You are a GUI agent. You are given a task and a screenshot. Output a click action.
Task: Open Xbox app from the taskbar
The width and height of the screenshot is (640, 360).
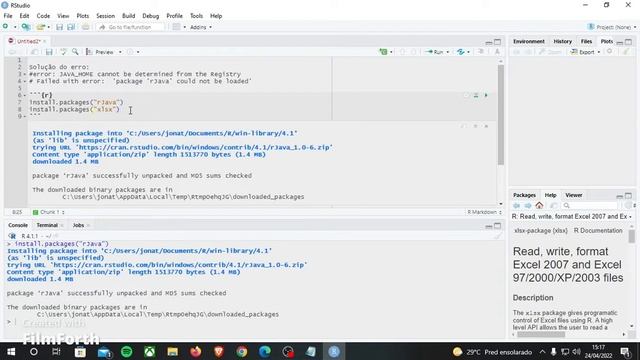[150, 351]
